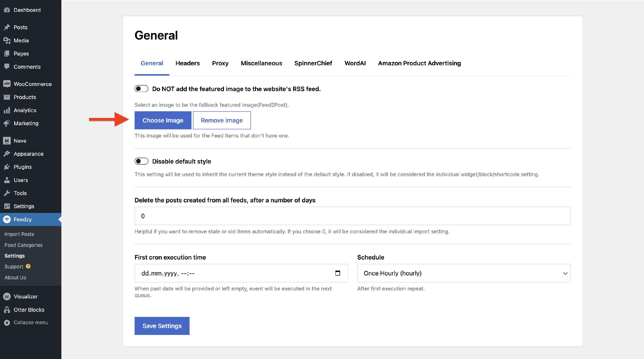Open Marketing via the megaphone icon
The height and width of the screenshot is (359, 644).
point(7,123)
